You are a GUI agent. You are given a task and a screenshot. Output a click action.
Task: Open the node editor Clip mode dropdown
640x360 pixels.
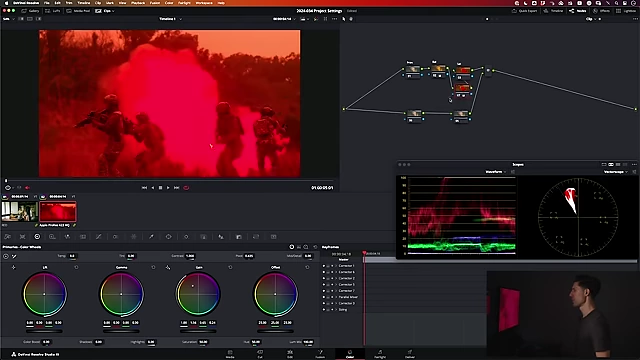pos(591,19)
